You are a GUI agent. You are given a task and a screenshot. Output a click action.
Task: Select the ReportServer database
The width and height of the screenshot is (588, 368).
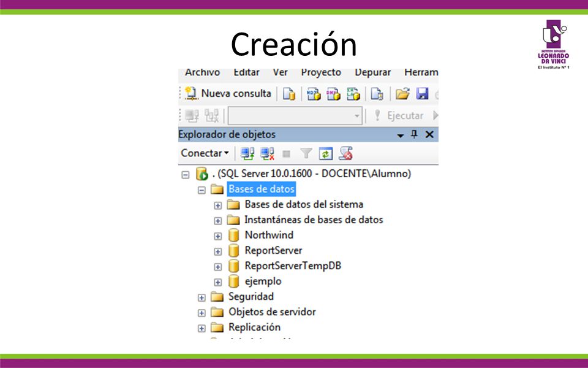point(273,250)
